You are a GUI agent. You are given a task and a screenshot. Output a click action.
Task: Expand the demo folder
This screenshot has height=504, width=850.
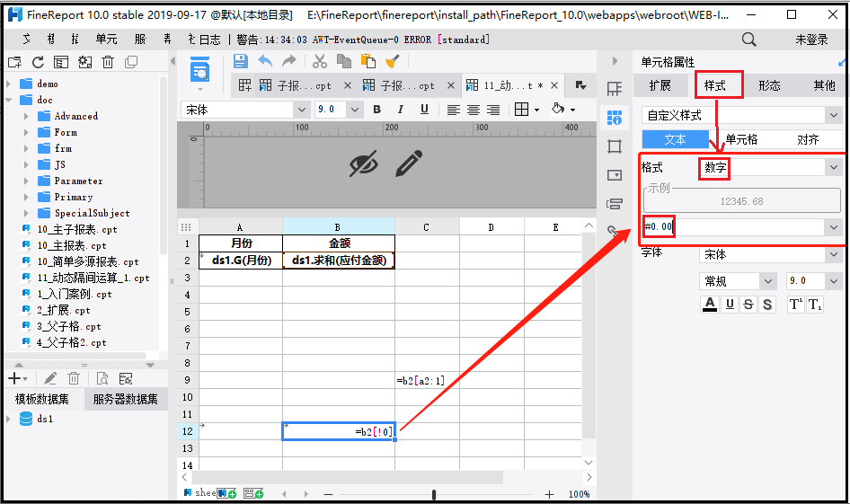(x=9, y=84)
